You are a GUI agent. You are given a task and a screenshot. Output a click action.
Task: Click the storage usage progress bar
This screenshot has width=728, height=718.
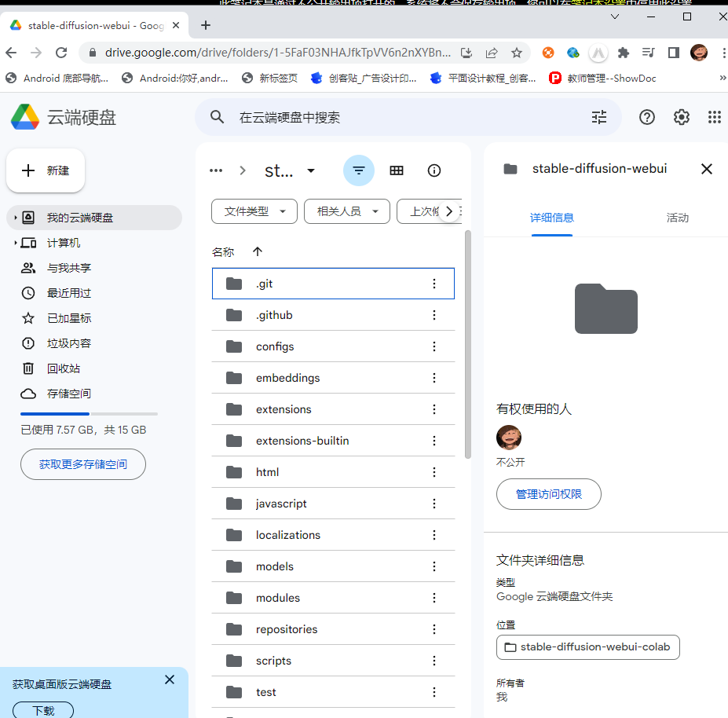pos(89,413)
